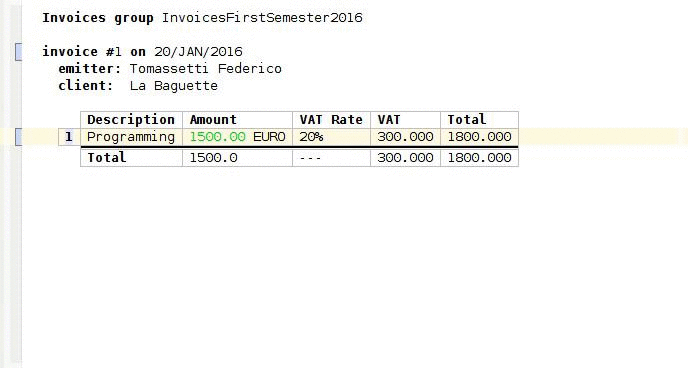Select the EURO currency in Amount cell
The image size is (688, 368).
(x=269, y=137)
